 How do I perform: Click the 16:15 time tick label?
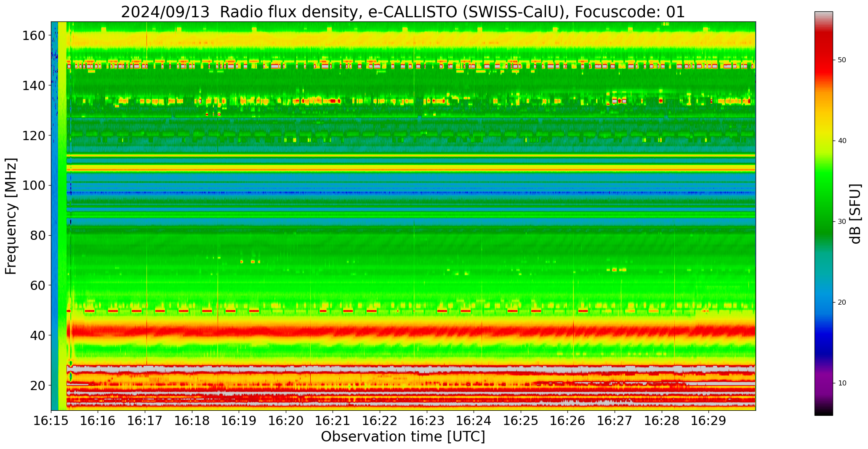coord(51,421)
